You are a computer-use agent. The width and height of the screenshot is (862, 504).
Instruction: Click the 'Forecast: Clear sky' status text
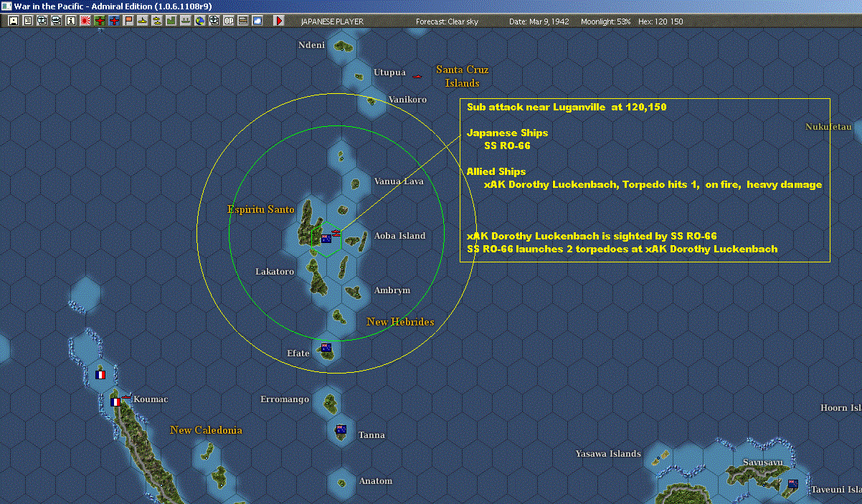point(447,22)
